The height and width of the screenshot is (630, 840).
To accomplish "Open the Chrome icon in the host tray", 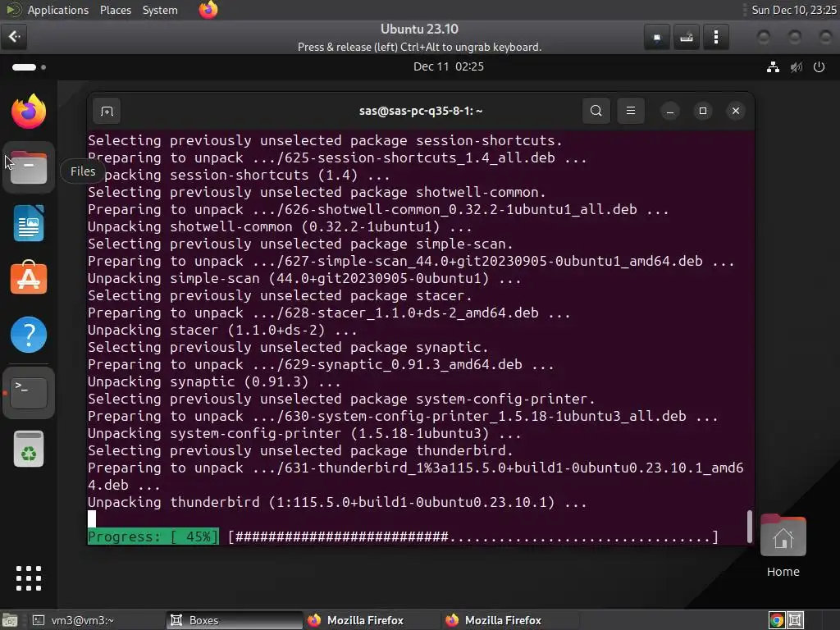I will 777,620.
